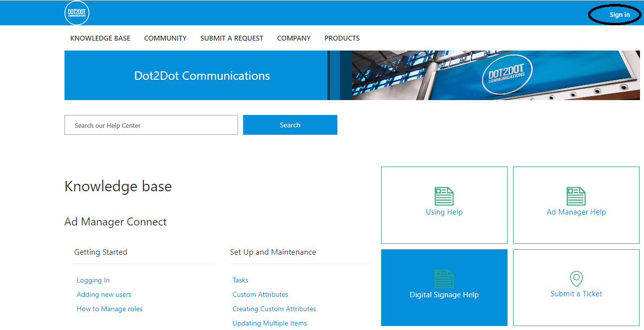
Task: Open the Using Help document icon
Action: click(x=444, y=196)
